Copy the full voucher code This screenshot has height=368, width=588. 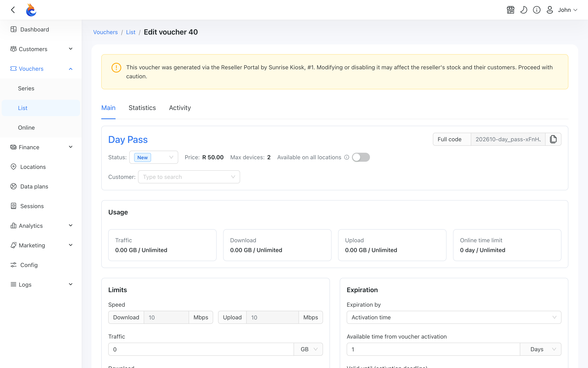553,139
